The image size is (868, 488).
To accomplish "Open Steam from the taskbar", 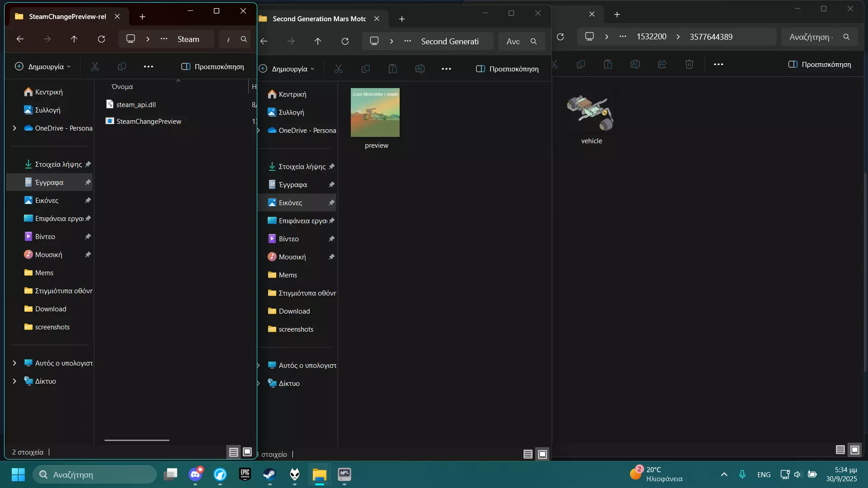I will (270, 474).
